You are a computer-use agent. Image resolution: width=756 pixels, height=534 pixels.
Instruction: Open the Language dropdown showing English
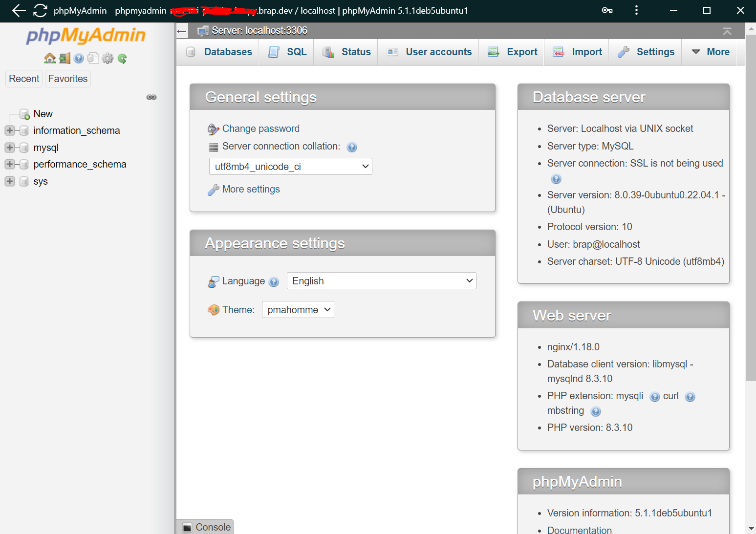[x=381, y=281]
